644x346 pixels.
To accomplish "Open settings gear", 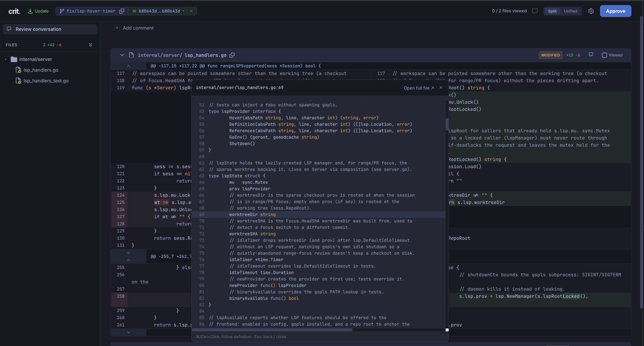I will [x=591, y=11].
